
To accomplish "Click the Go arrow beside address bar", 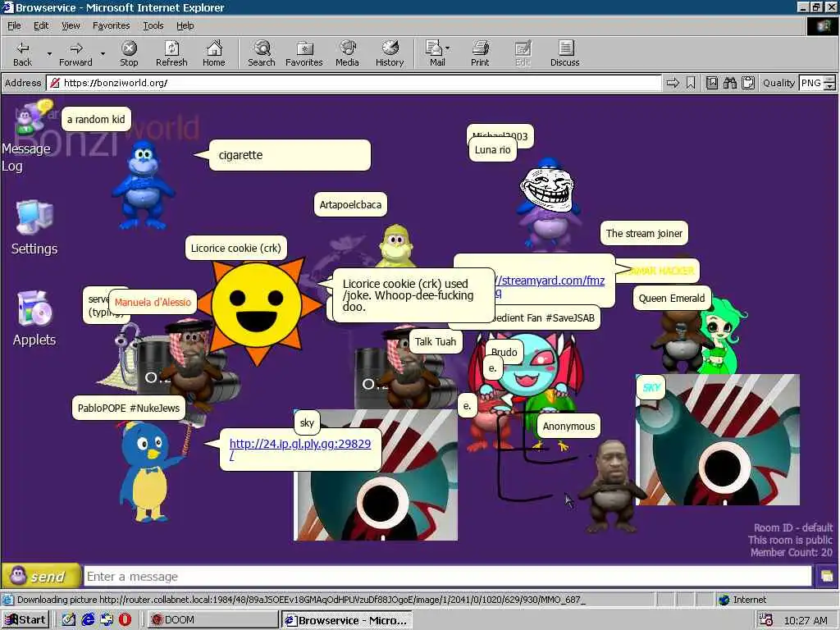I will [673, 83].
